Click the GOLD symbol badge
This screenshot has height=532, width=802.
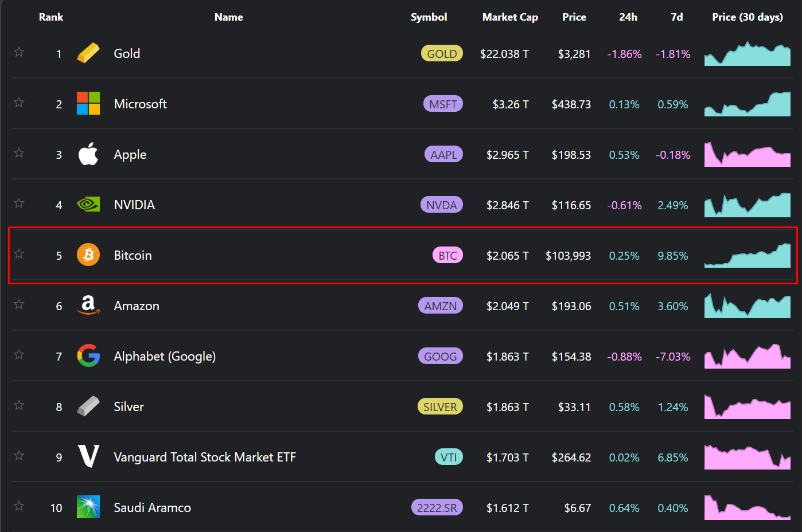click(442, 53)
